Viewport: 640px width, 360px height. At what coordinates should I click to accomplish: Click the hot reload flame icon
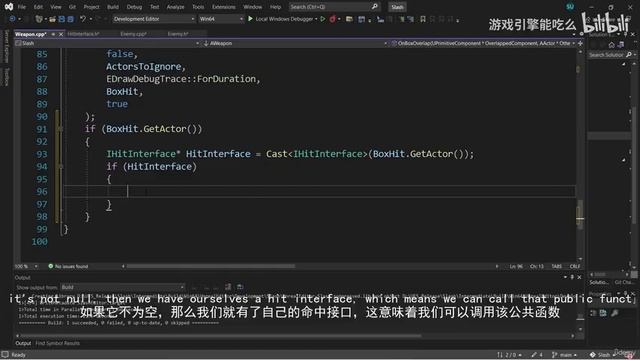click(333, 19)
